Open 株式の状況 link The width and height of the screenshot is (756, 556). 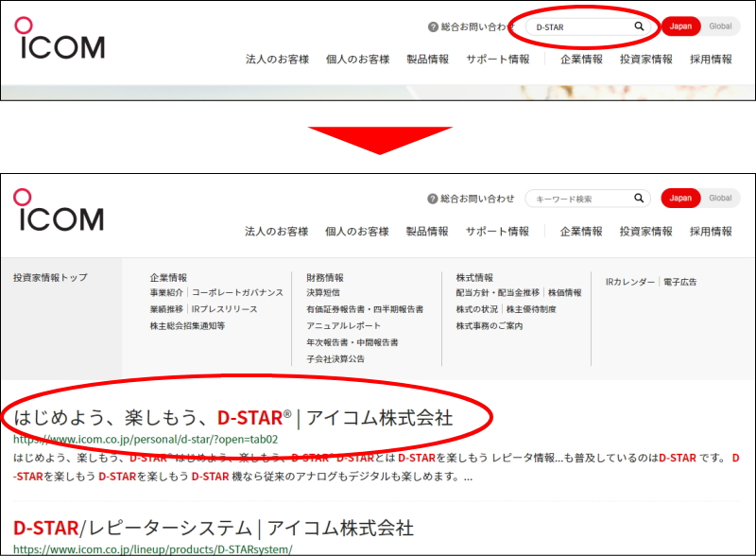[x=477, y=309]
